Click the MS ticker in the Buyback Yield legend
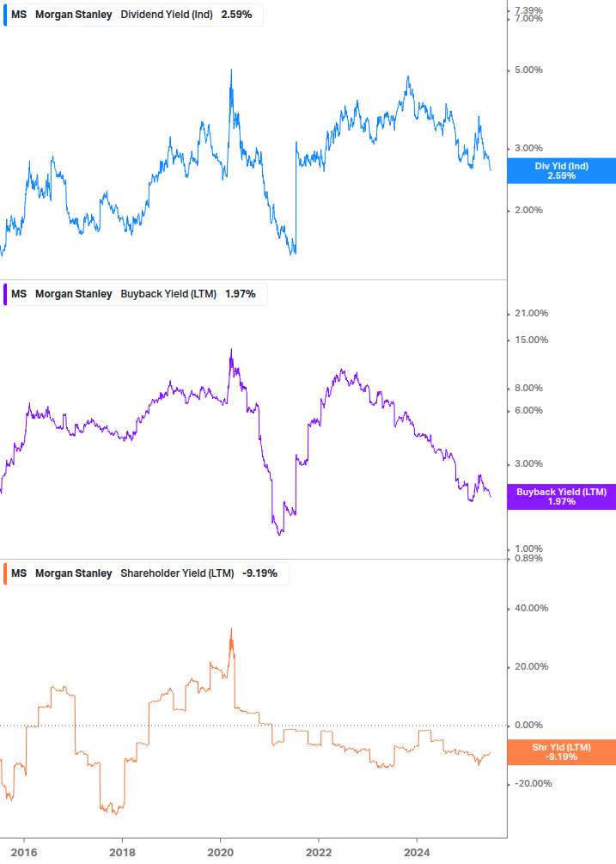The height and width of the screenshot is (864, 616). [x=19, y=294]
